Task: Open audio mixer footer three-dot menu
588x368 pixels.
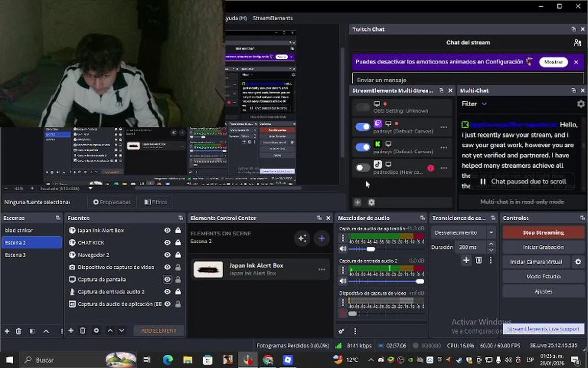Action: point(355,331)
